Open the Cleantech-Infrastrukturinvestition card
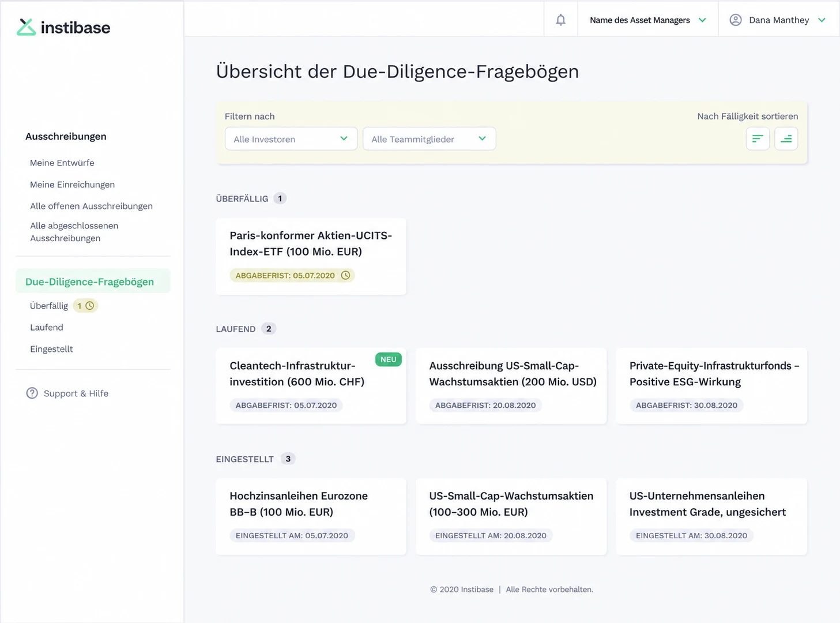Viewport: 840px width, 623px height. 311,385
